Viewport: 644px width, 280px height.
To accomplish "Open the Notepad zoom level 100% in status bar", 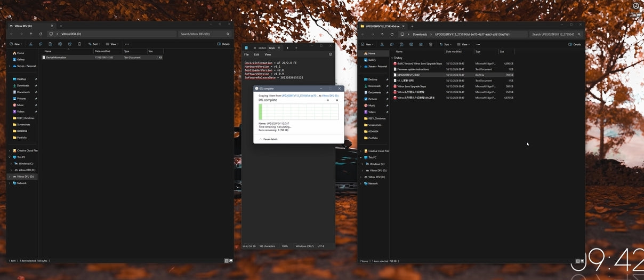I will click(x=285, y=246).
